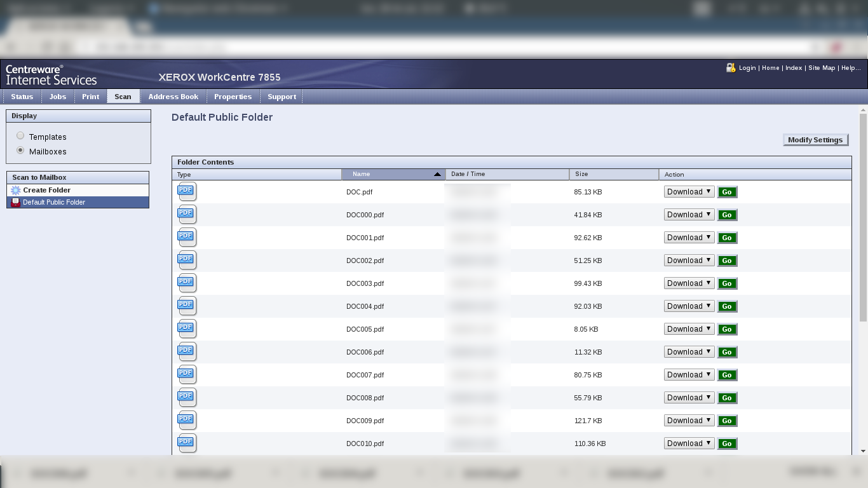Click the PDF icon for DOC.pdf
This screenshot has width=868, height=488.
[187, 191]
